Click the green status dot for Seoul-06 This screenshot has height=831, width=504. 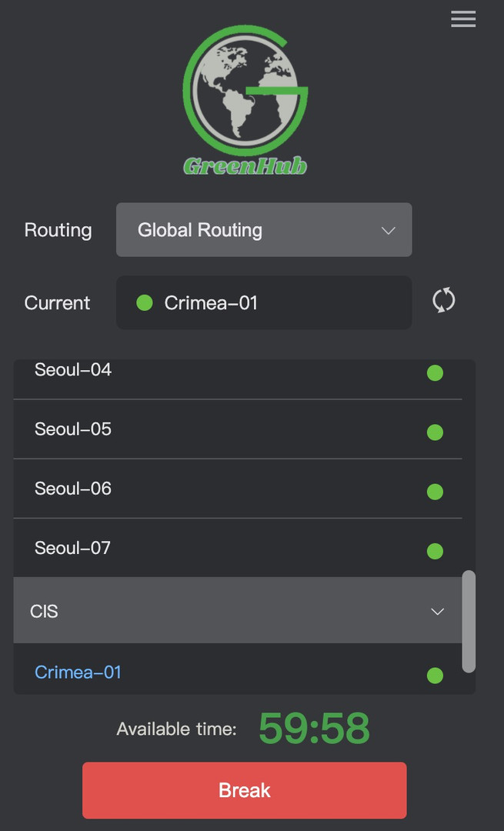435,492
